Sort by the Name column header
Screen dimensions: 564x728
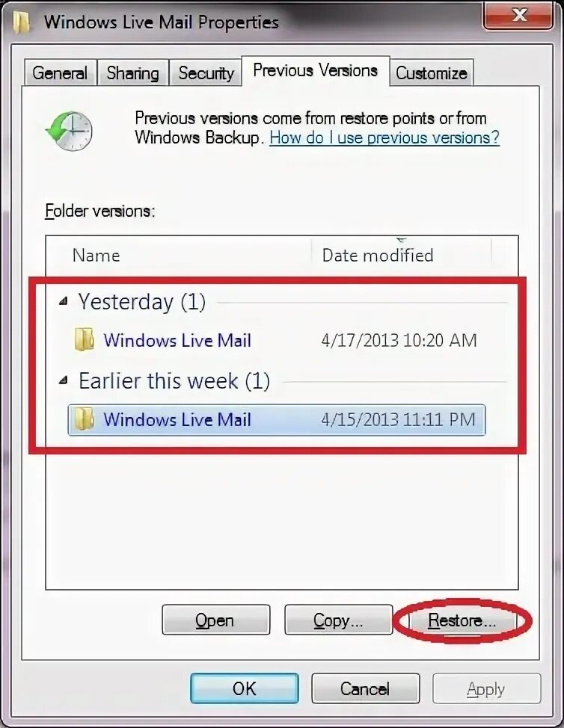(179, 256)
